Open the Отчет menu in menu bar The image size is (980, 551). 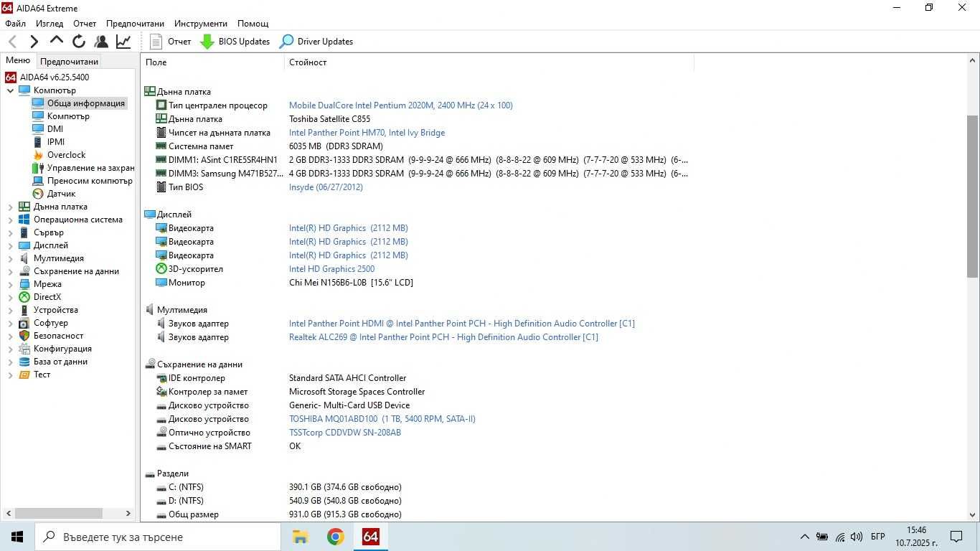[85, 24]
